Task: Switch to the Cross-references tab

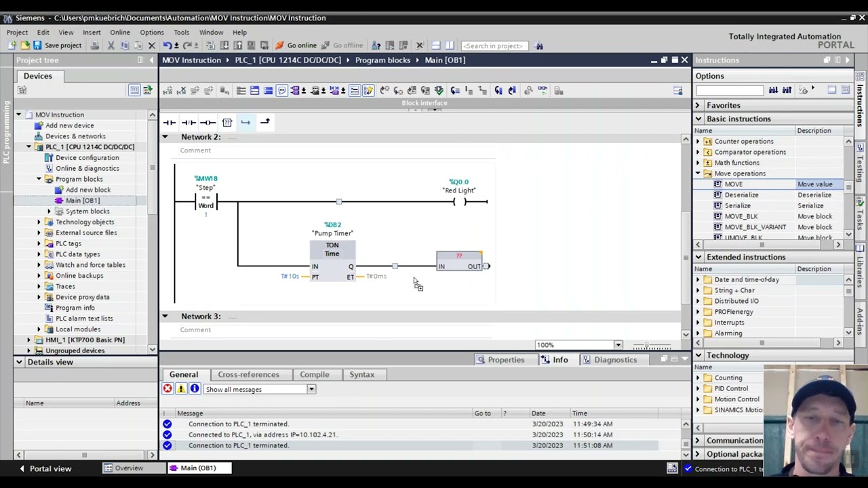Action: [248, 375]
